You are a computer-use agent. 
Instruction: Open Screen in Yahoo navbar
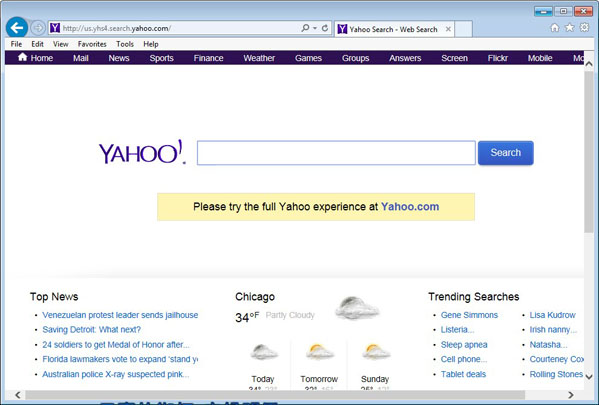[x=454, y=58]
